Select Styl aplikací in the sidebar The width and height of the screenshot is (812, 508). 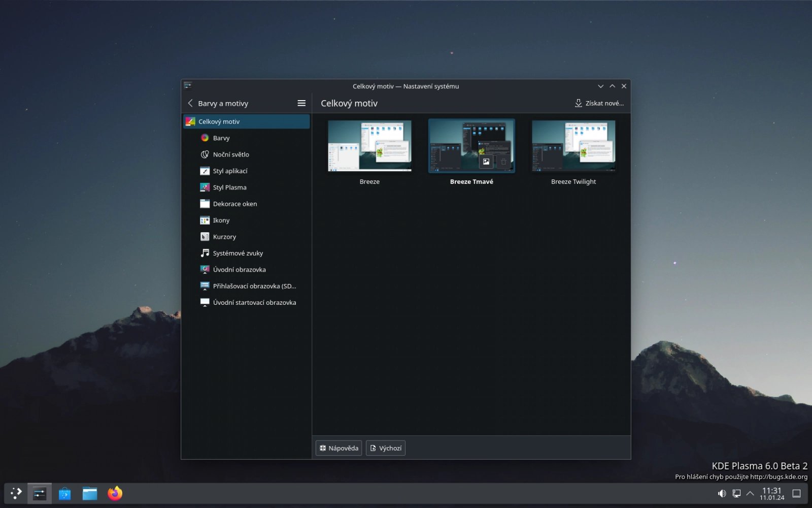coord(230,171)
